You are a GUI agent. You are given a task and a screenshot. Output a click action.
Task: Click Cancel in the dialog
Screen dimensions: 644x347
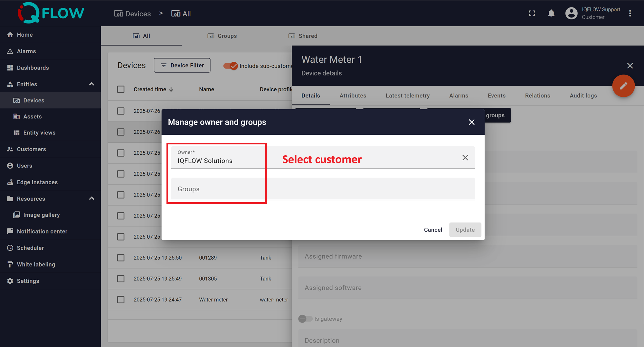433,230
